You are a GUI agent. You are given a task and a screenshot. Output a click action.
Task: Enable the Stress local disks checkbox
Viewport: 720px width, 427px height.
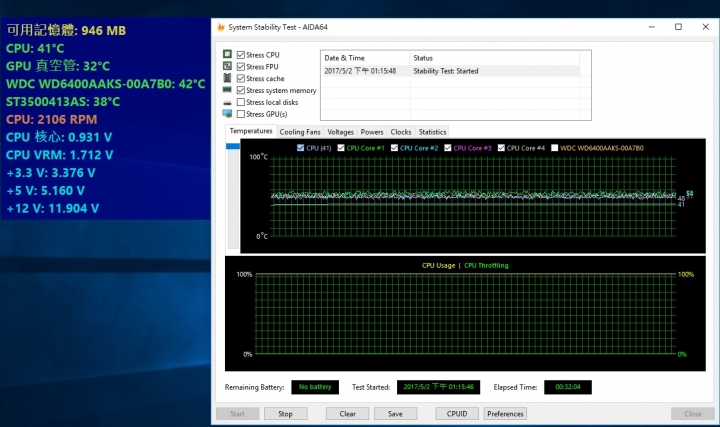241,102
